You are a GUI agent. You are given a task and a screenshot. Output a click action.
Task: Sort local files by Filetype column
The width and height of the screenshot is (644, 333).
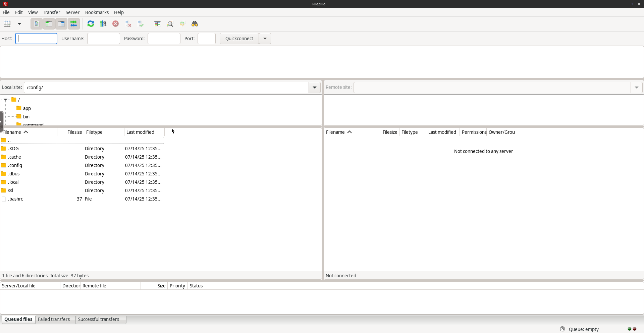(x=104, y=132)
